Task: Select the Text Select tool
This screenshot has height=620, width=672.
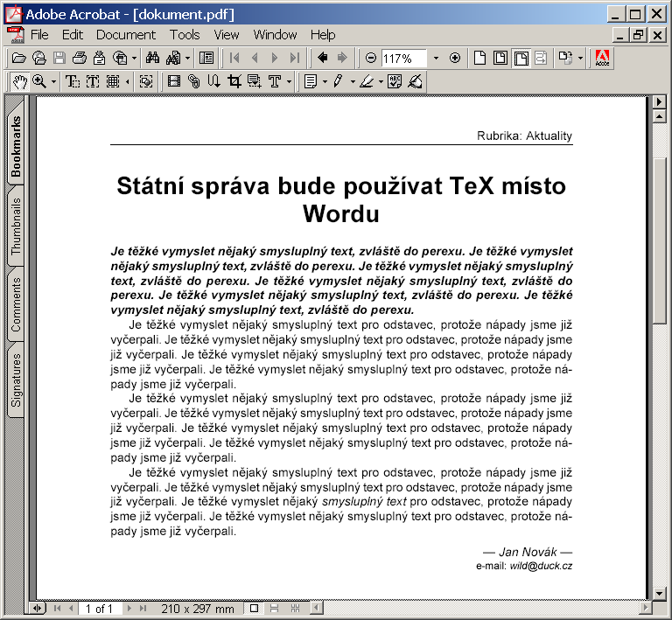Action: (72, 81)
